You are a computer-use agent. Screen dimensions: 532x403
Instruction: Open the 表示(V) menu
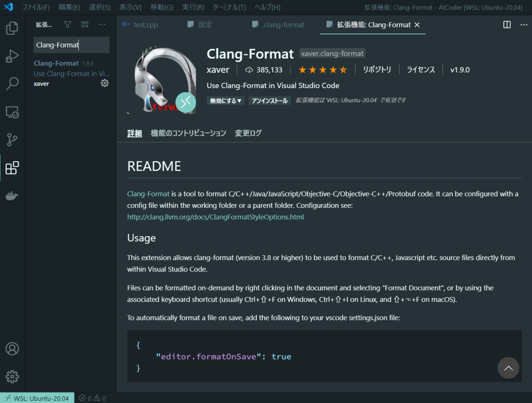point(130,7)
